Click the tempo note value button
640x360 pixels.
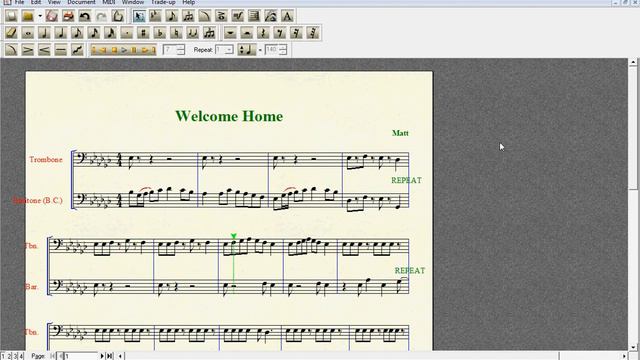(x=247, y=50)
